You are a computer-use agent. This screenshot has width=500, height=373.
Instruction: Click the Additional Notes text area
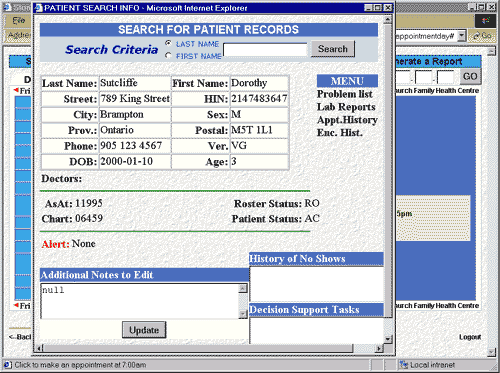pos(140,301)
